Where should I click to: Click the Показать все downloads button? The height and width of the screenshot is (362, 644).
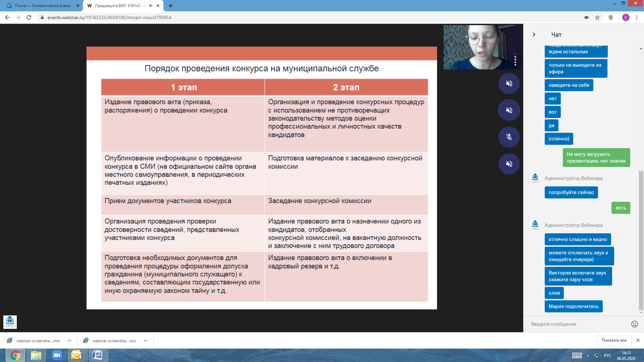coord(614,340)
